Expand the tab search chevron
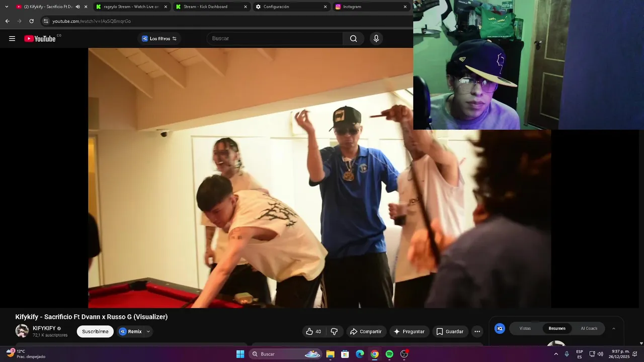This screenshot has width=644, height=362. tap(7, 7)
